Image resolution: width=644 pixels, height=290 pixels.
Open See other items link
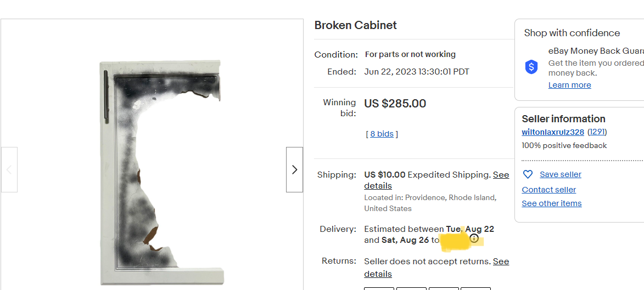click(x=551, y=203)
